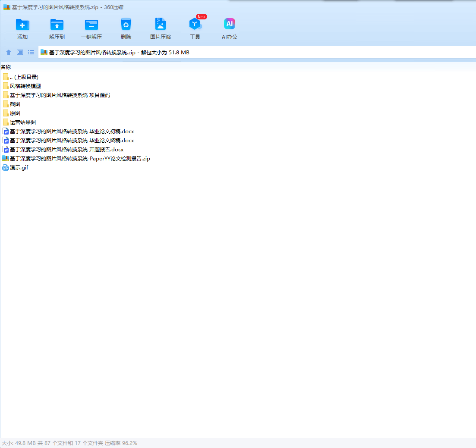Viewport: 476px width, 448px height.
Task: Click the archive icon of PaperYY检测报告.zip
Action: point(6,158)
